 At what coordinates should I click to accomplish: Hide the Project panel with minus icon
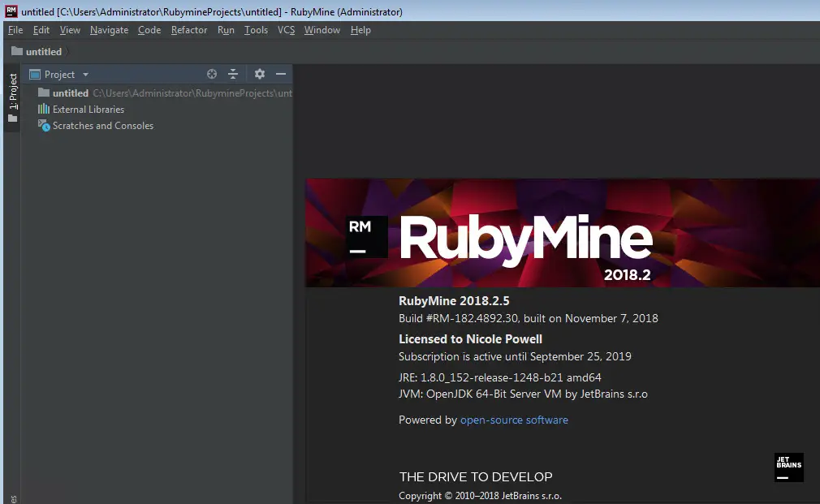pyautogui.click(x=281, y=74)
